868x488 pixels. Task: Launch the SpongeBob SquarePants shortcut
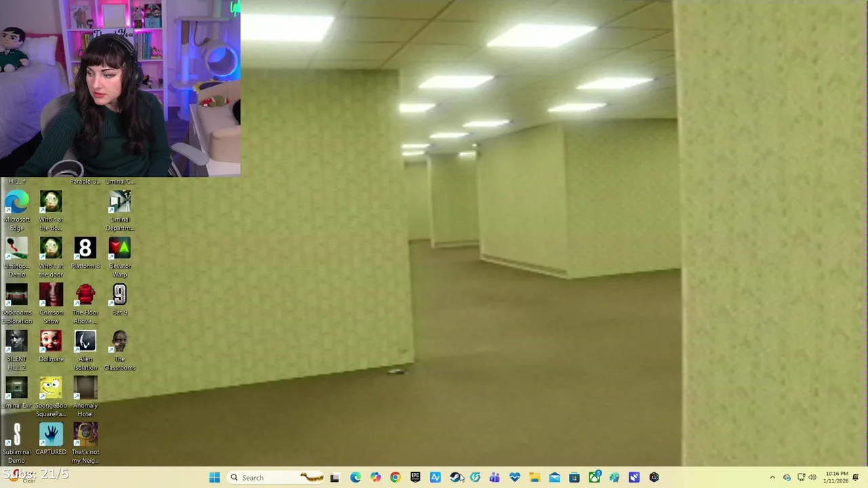point(51,397)
